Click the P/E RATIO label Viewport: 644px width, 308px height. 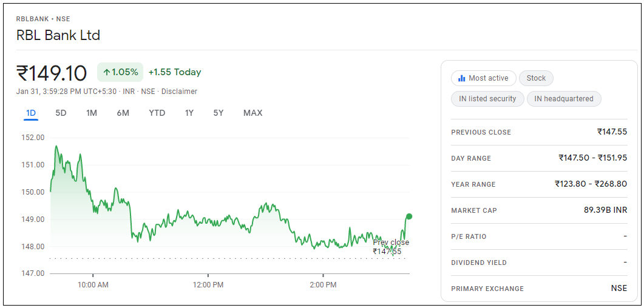pyautogui.click(x=469, y=236)
